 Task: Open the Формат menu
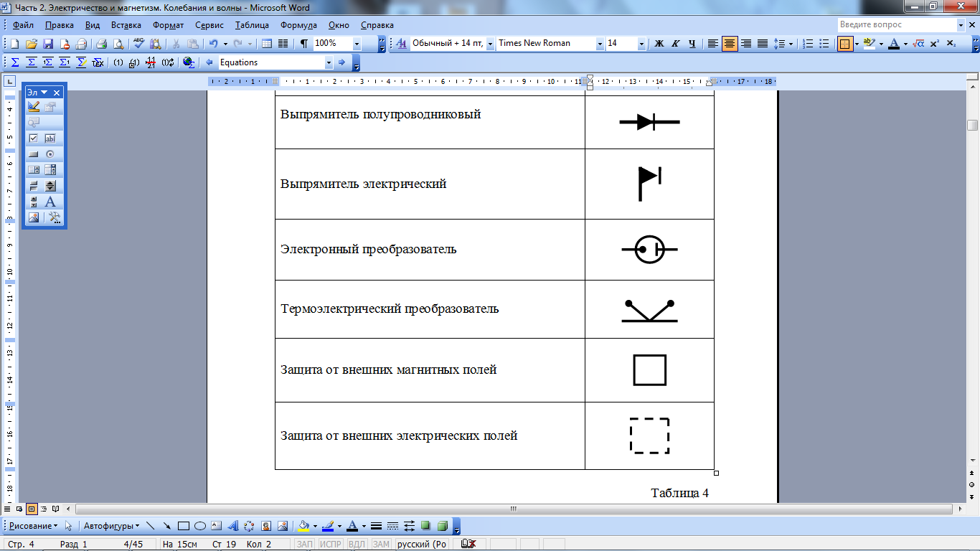[169, 25]
